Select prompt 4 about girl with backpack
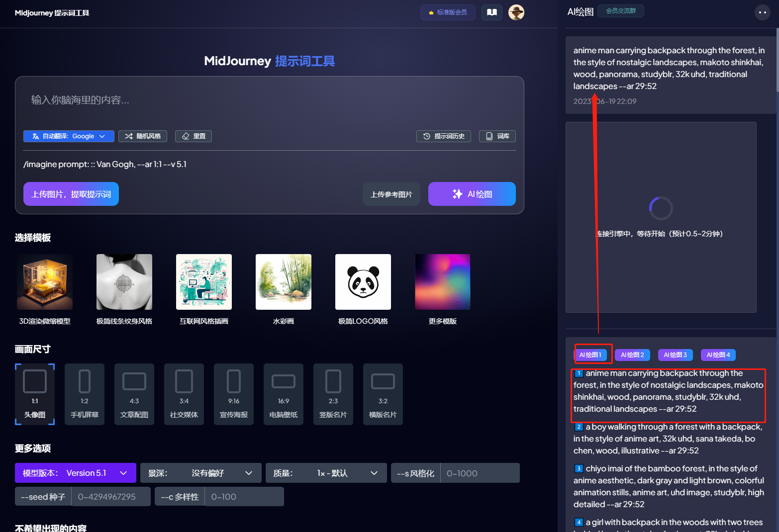 coord(669,525)
